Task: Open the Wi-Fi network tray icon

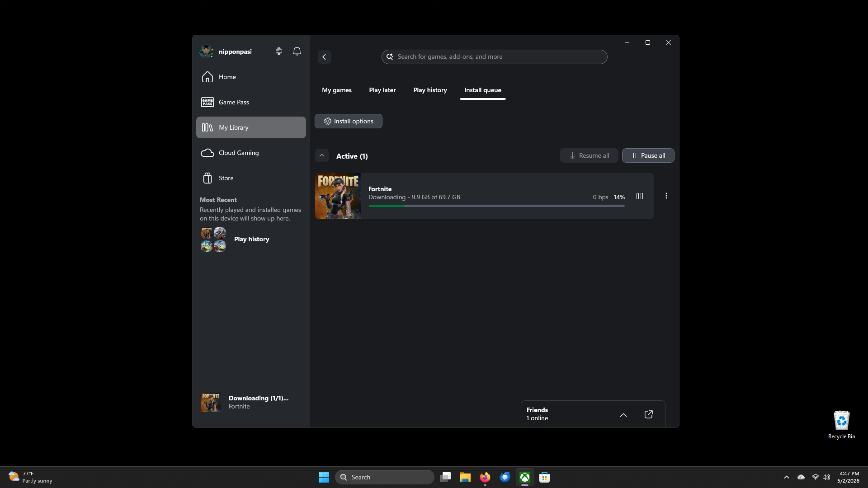Action: pos(815,477)
